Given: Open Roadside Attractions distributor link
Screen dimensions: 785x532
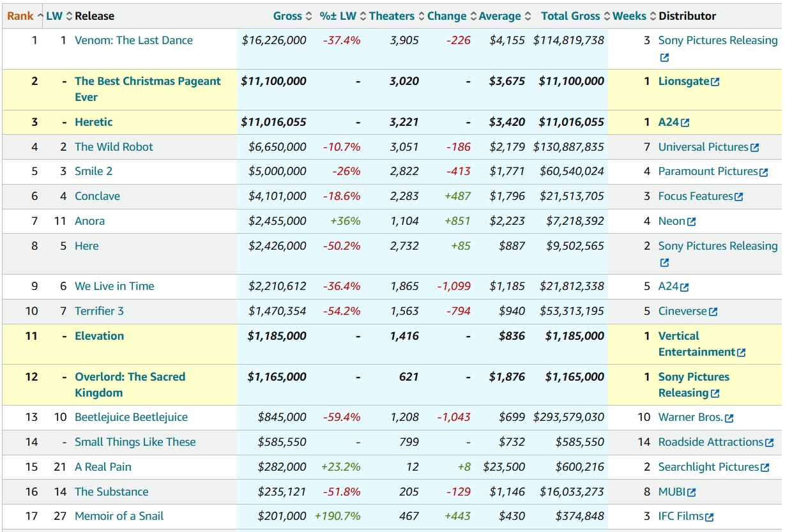Looking at the screenshot, I should 711,442.
